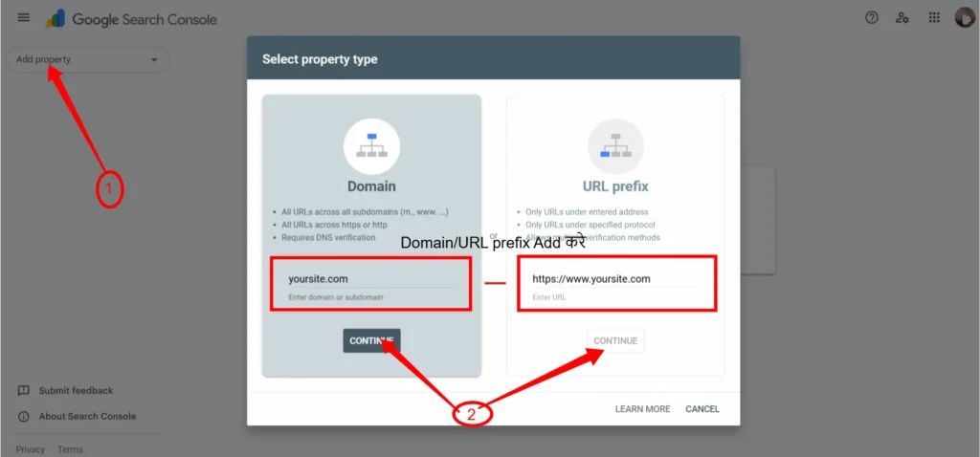Click the 'Select property type' dialog title

pyautogui.click(x=320, y=60)
